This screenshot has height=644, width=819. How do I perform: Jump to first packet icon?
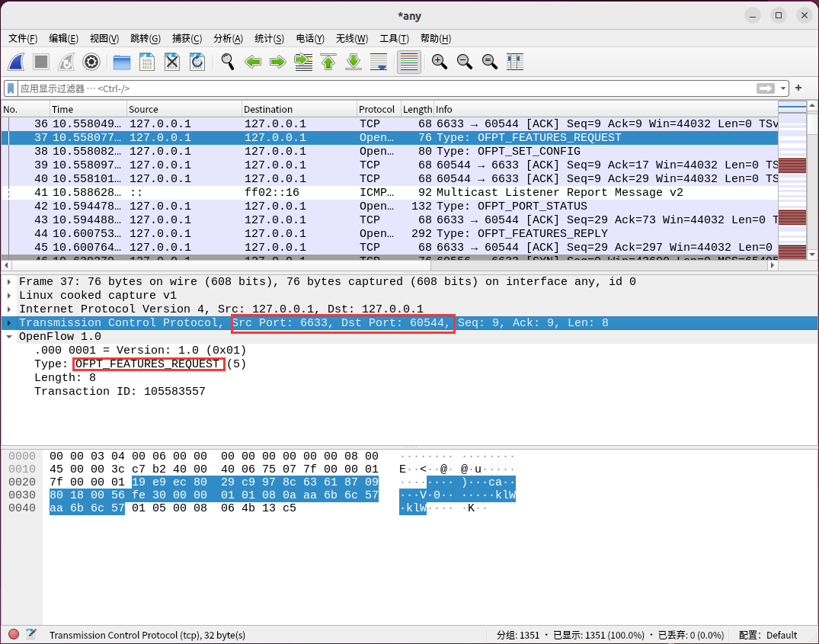[x=328, y=62]
